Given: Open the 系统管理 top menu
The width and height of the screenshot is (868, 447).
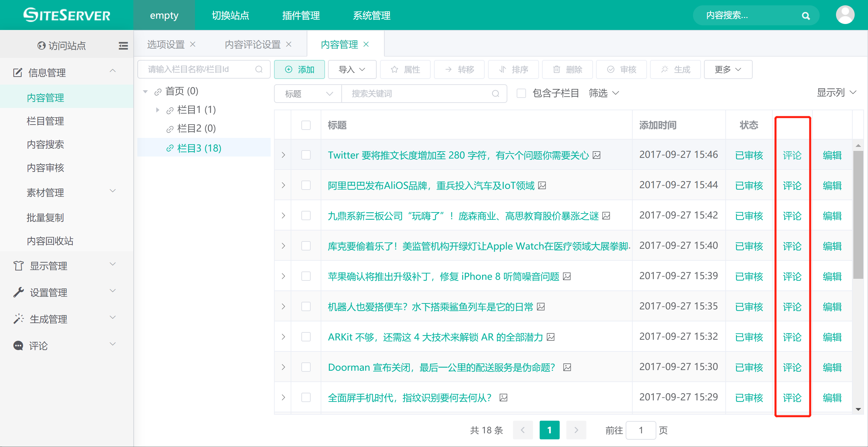Looking at the screenshot, I should pos(371,15).
